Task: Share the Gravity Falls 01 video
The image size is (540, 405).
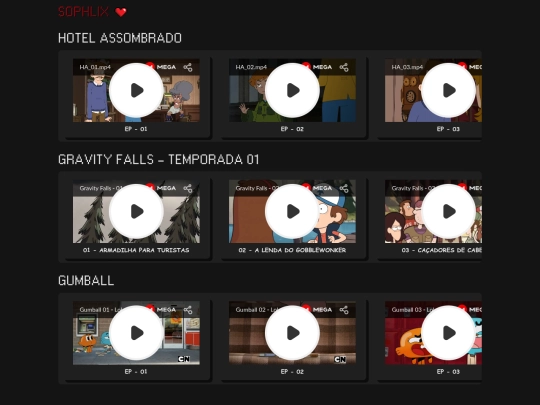Action: [188, 188]
